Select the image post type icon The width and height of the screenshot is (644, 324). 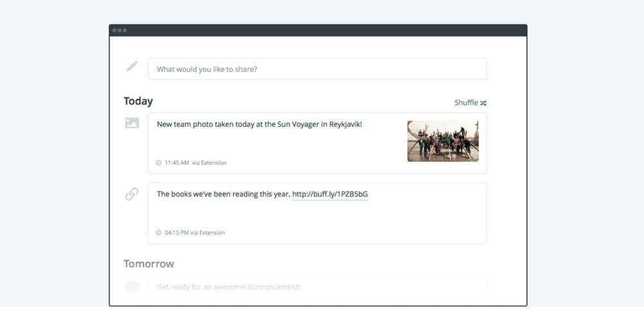(132, 123)
